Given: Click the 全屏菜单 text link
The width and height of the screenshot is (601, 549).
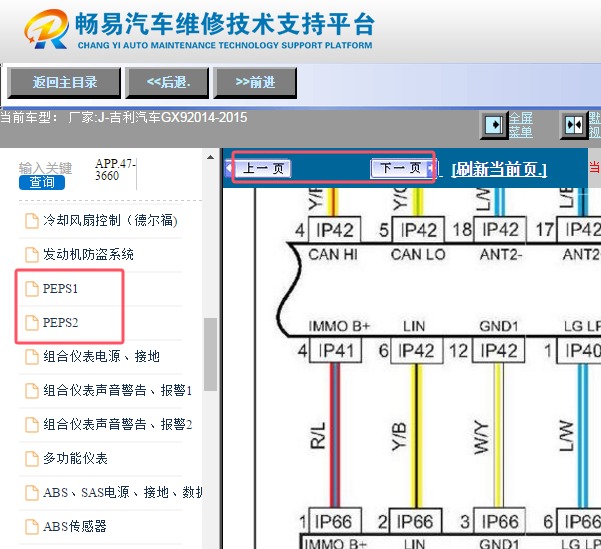Looking at the screenshot, I should click(521, 125).
